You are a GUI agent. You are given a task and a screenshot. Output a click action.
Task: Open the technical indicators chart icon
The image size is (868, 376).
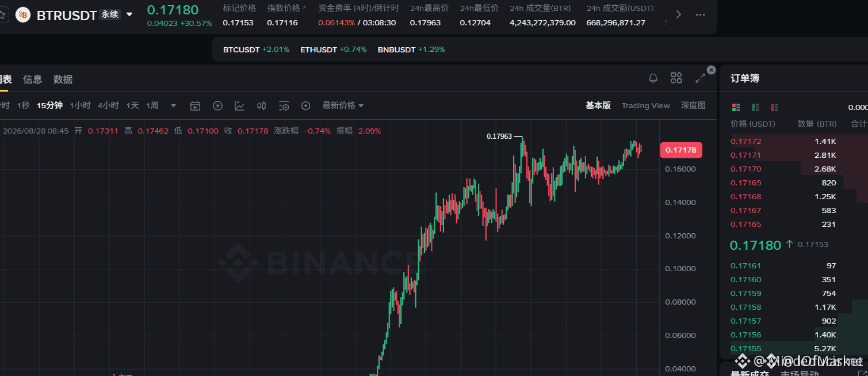pos(240,106)
